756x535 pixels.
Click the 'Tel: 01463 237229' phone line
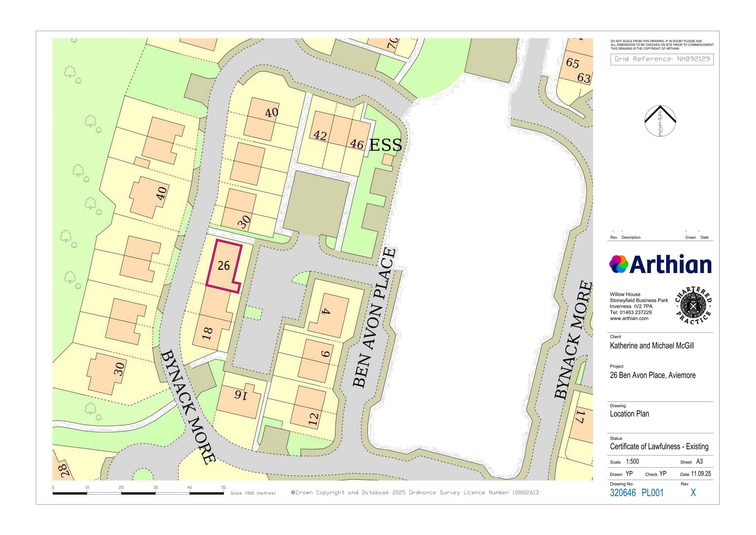(630, 313)
